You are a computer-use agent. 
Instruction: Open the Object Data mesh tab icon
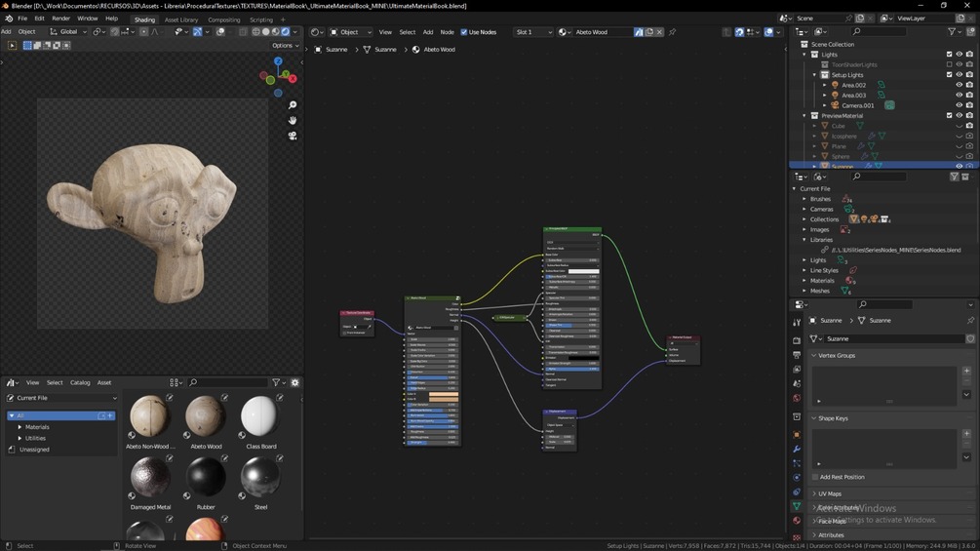797,506
